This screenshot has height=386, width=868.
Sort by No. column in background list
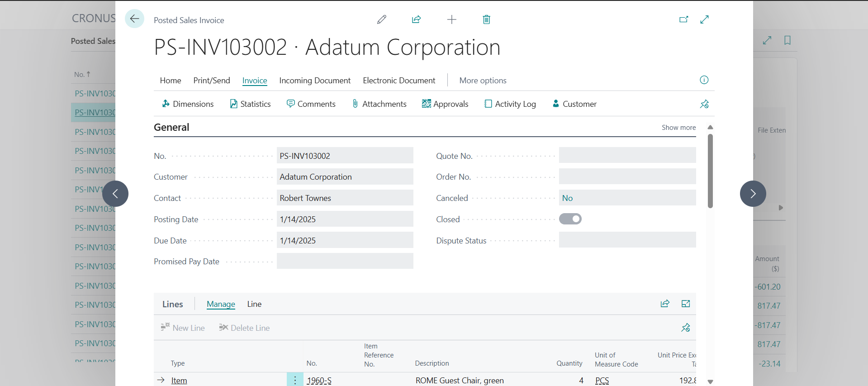point(82,74)
